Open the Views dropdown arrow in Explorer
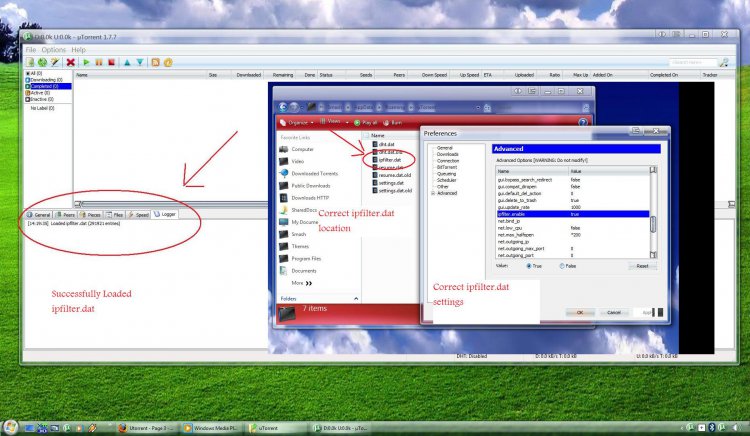The image size is (750, 436). 347,122
